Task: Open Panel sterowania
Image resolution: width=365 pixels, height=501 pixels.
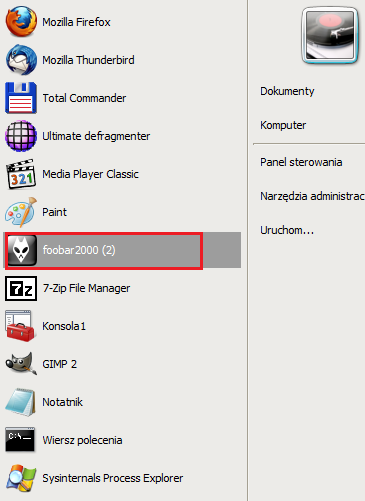Action: (x=301, y=162)
